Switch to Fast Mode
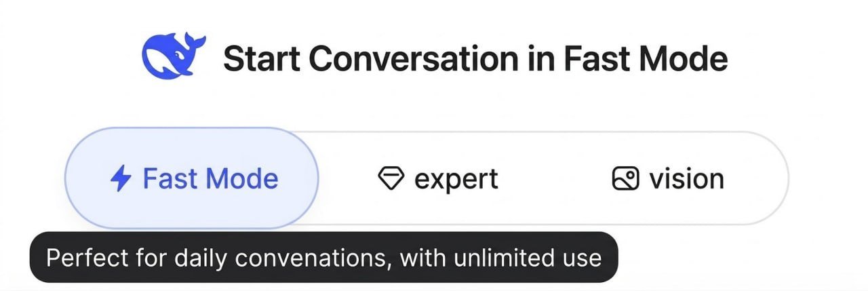This screenshot has height=291, width=868. pos(192,179)
